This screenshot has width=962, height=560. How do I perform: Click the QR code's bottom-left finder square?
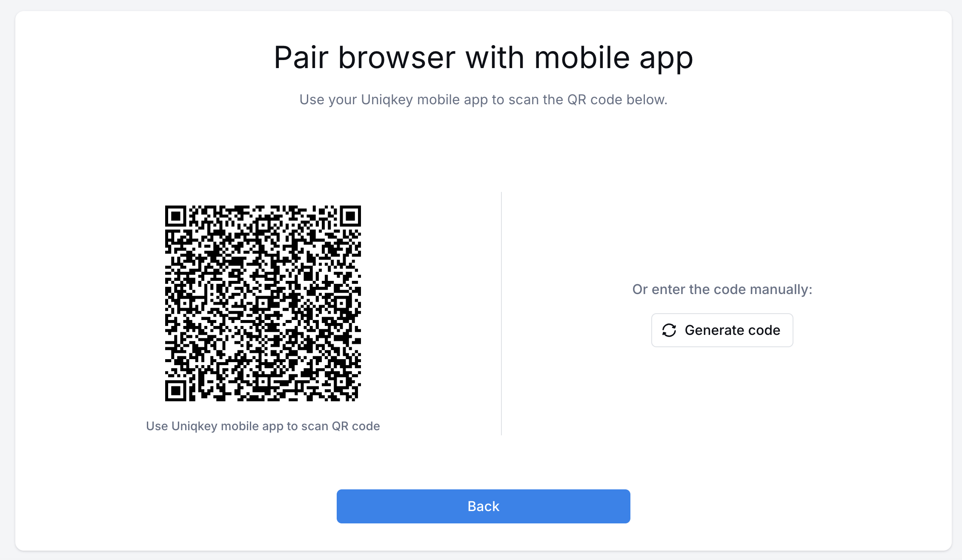(175, 391)
